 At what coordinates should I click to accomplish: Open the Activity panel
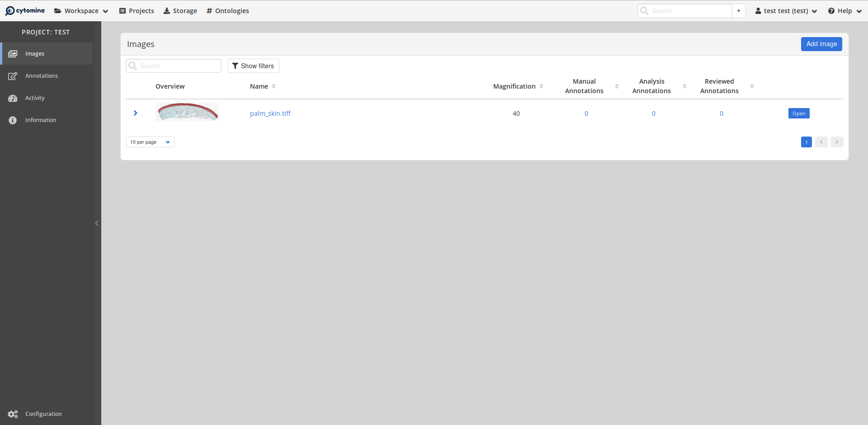(34, 98)
